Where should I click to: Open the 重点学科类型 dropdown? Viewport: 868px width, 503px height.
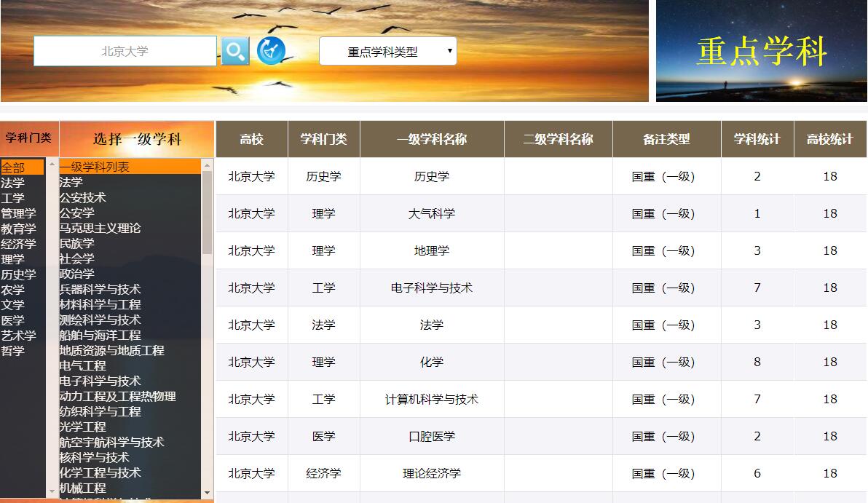[387, 52]
